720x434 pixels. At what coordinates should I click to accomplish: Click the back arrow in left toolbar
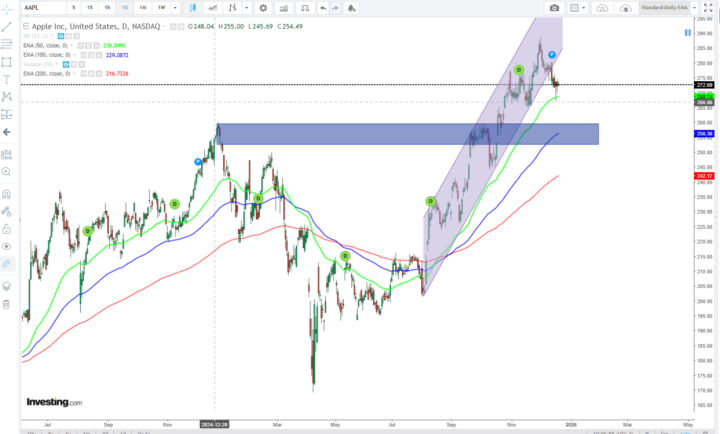point(6,132)
